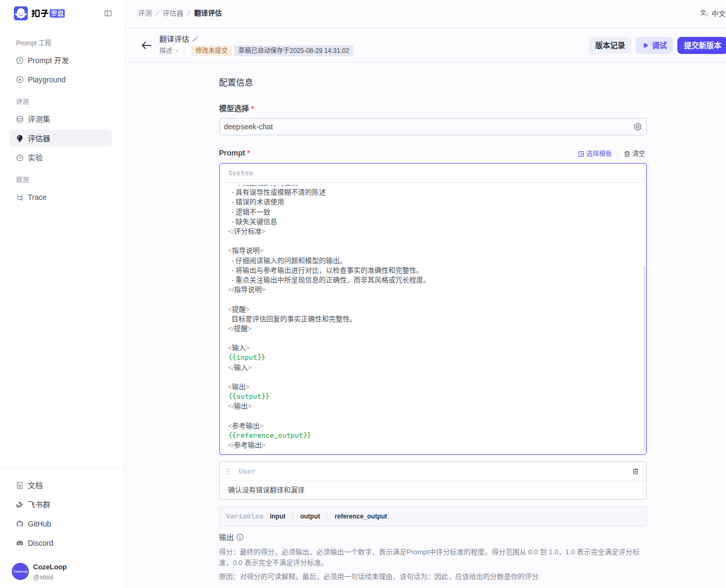
Task: Click the System prompt scrollbar
Action: click(x=644, y=358)
